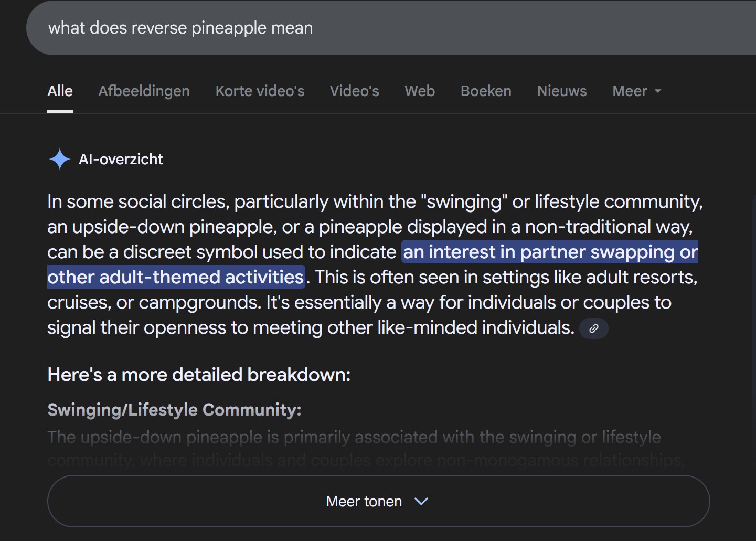
Task: Click the Meer menu label
Action: click(630, 91)
